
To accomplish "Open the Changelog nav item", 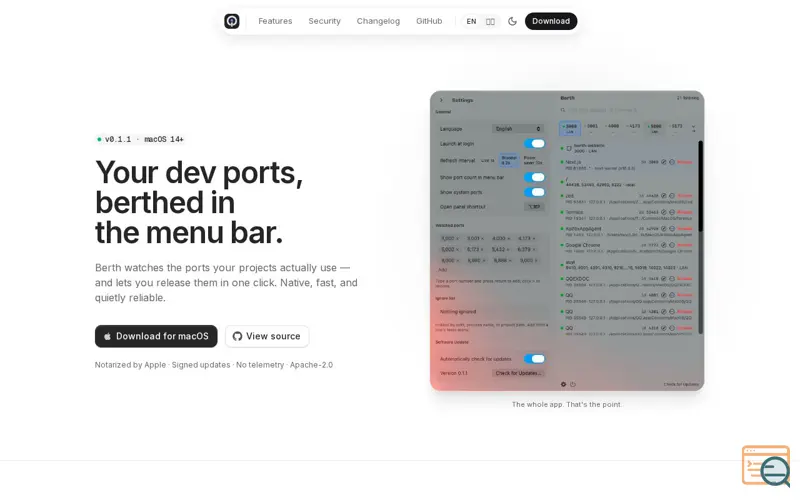I will tap(378, 21).
